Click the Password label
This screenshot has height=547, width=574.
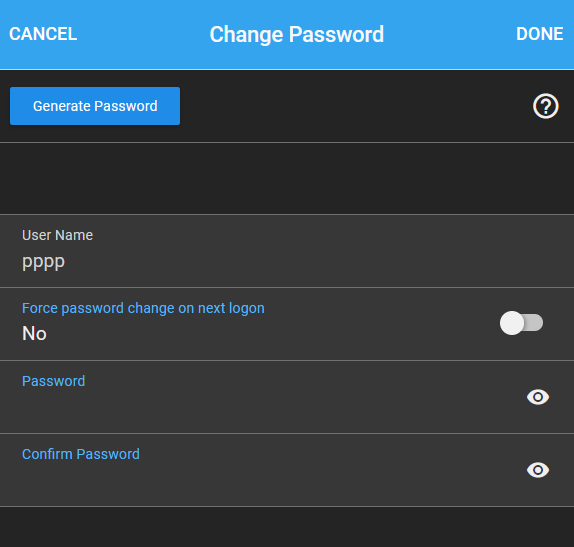click(53, 381)
